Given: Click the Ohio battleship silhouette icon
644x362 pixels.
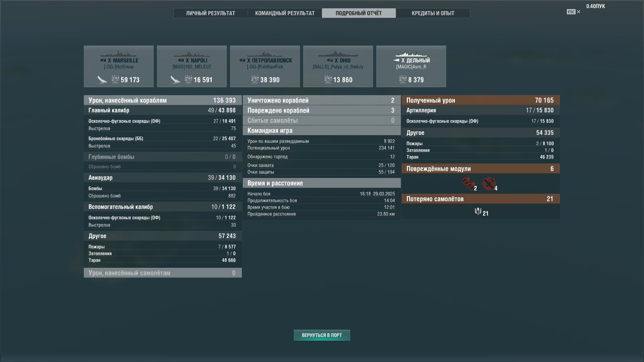Looking at the screenshot, I should 338,54.
